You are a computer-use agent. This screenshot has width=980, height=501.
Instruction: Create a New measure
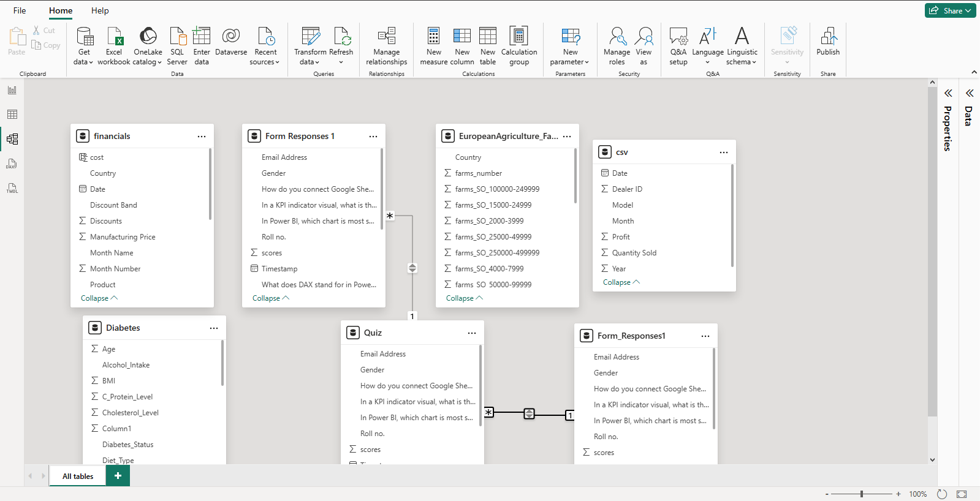[x=433, y=46]
